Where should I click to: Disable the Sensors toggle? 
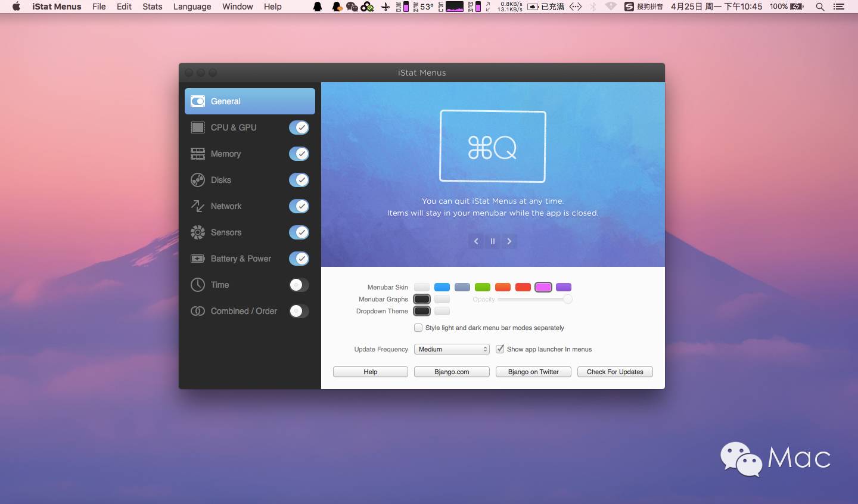(x=299, y=232)
